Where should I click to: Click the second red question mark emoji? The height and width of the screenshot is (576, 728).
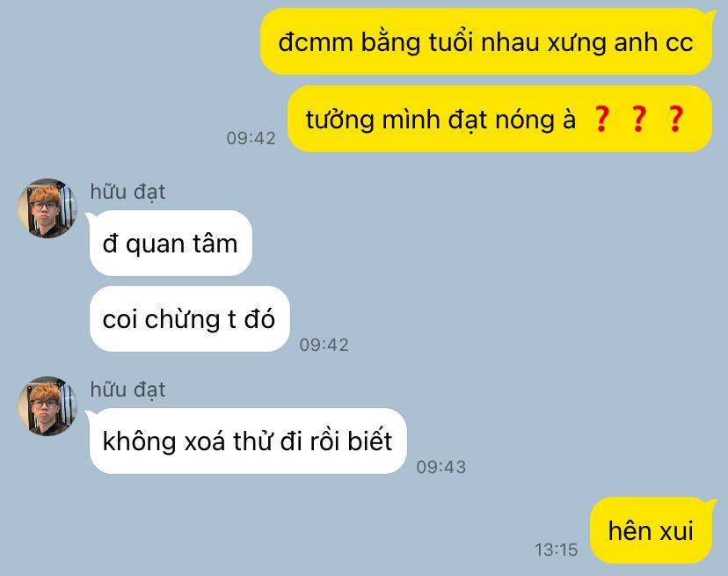coord(639,120)
